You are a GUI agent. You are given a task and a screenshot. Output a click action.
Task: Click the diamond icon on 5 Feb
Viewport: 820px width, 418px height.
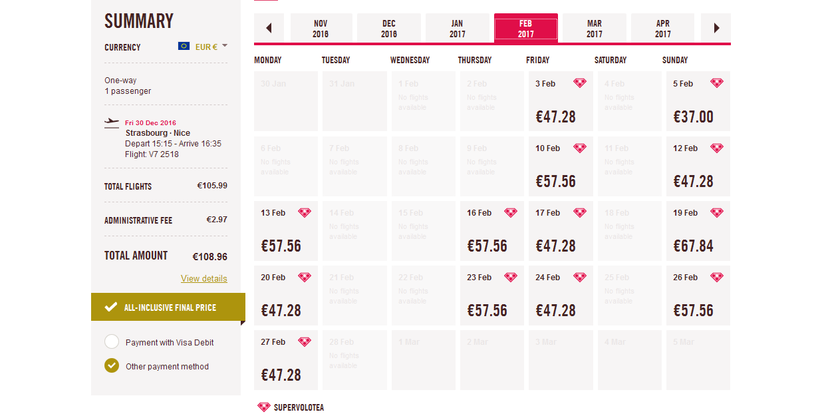[x=717, y=83]
